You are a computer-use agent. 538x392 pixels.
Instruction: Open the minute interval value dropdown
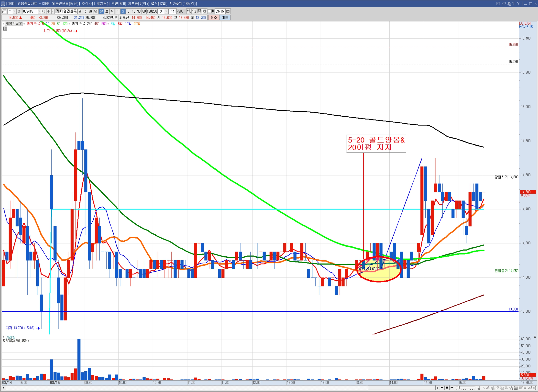coord(166,11)
